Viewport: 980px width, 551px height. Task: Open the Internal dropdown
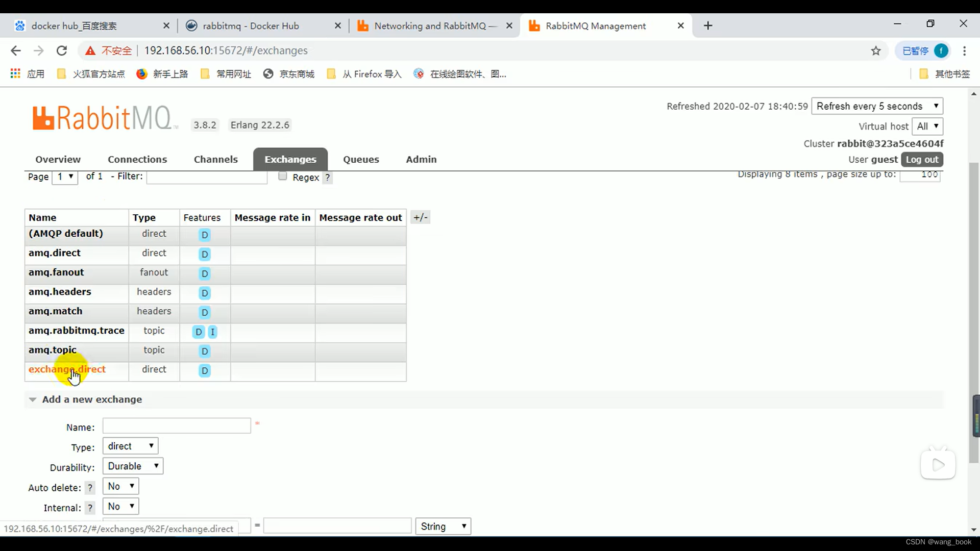(x=120, y=506)
